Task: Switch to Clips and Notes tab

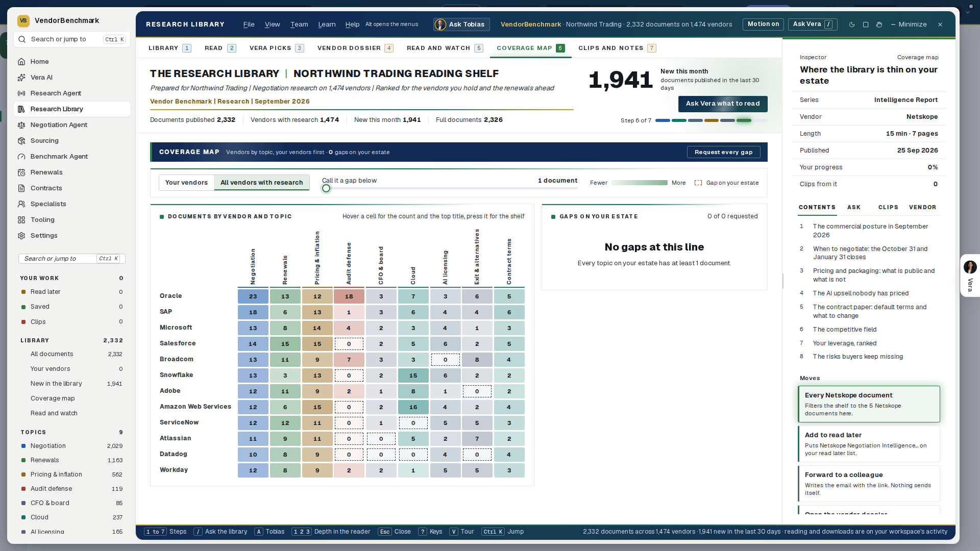Action: pyautogui.click(x=617, y=48)
